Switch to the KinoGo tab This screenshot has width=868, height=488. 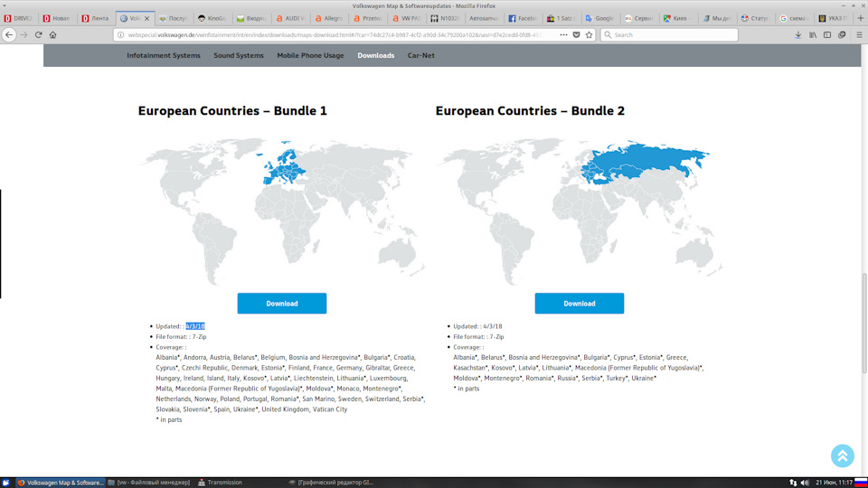tap(212, 18)
